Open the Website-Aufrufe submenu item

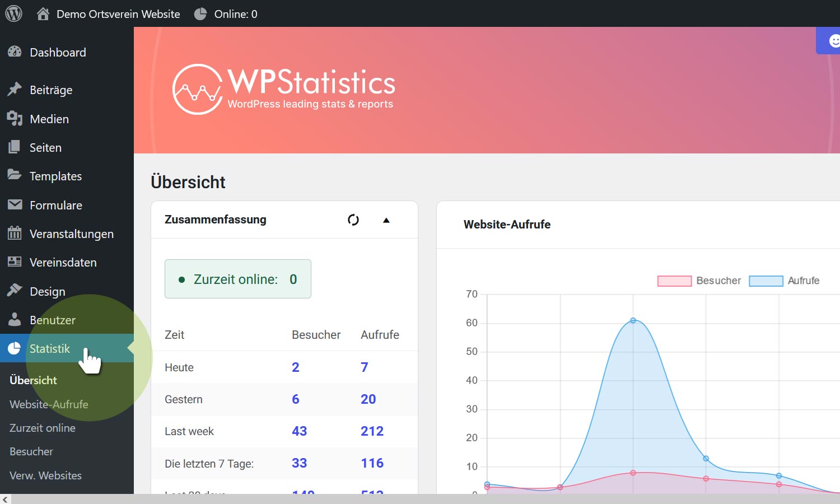pos(49,404)
